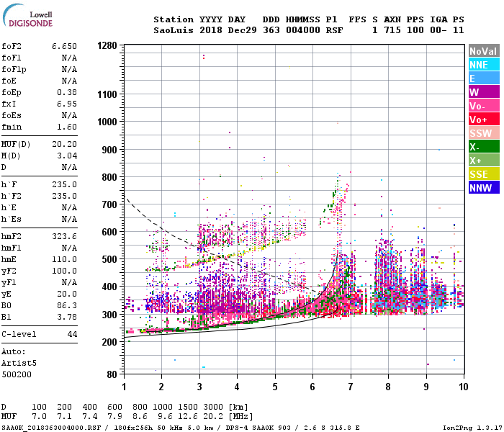Select the NNE cyan legend swatch
The height and width of the screenshot is (432, 504).
484,65
